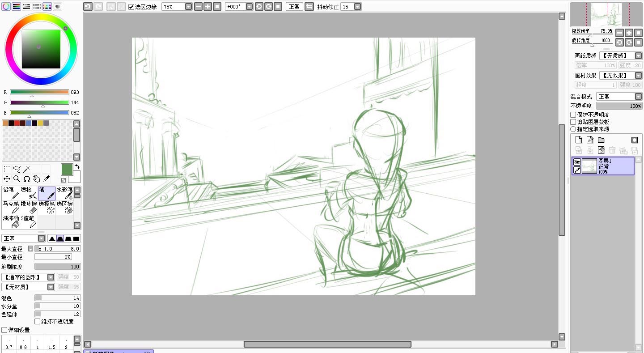Select the 油漆桶 paint bucket tool

click(11, 221)
